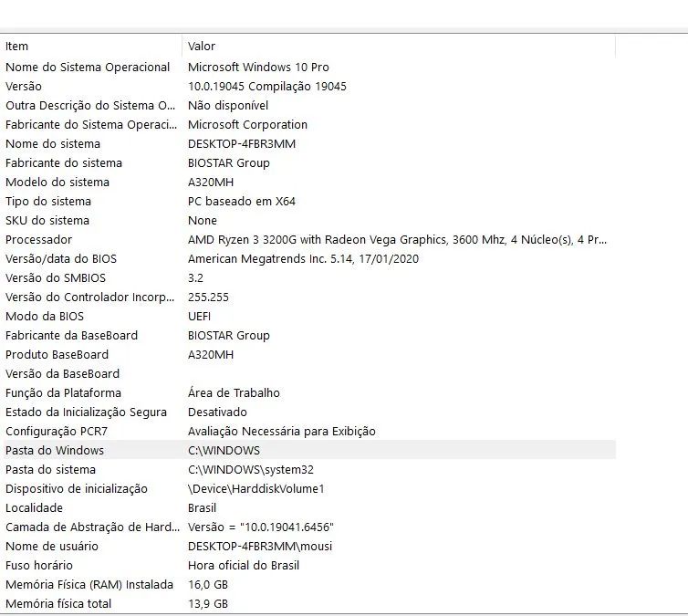This screenshot has width=688, height=616.
Task: Click the 255.255 value
Action: click(208, 298)
